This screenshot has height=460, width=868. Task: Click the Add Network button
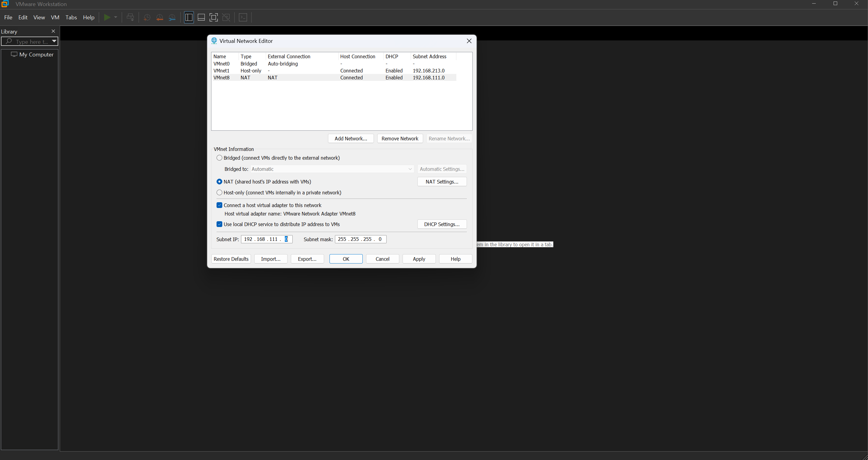point(350,139)
